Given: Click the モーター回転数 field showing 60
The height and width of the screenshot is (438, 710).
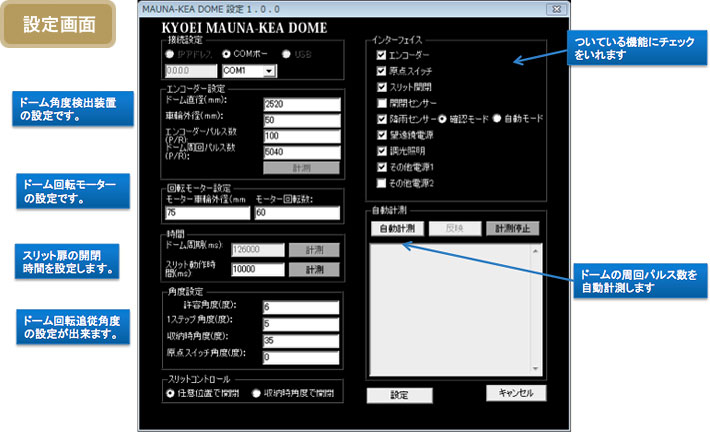Looking at the screenshot, I should tap(297, 213).
